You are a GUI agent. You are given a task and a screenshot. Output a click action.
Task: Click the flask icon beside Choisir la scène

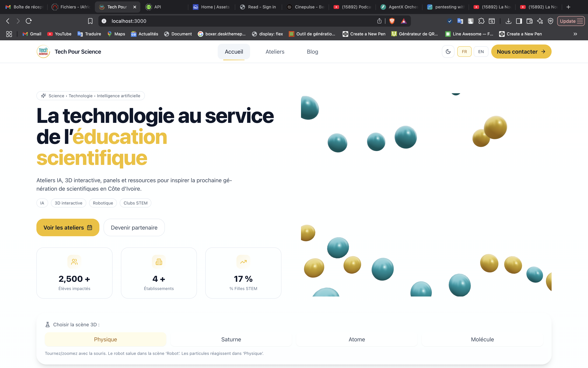pos(48,324)
